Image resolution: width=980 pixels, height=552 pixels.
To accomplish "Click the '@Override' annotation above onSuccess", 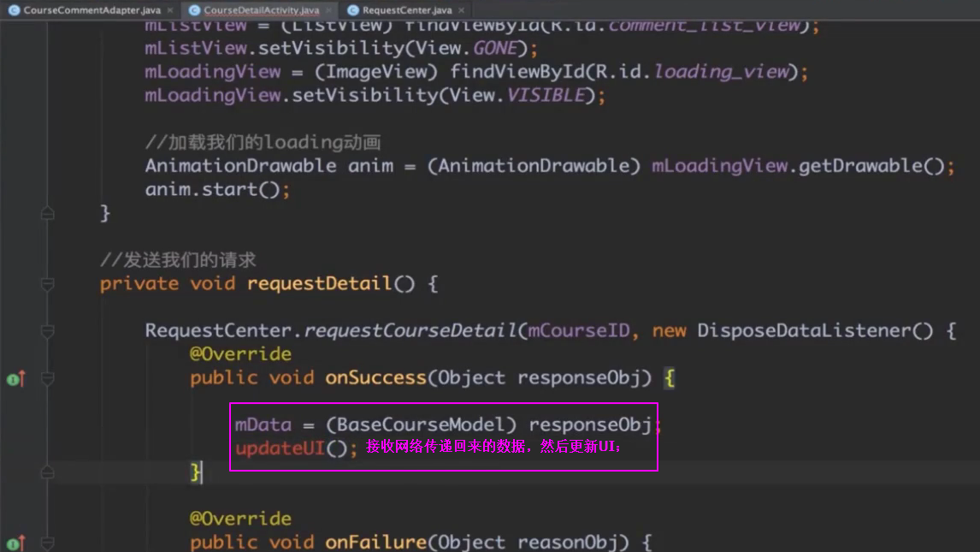I will (240, 354).
